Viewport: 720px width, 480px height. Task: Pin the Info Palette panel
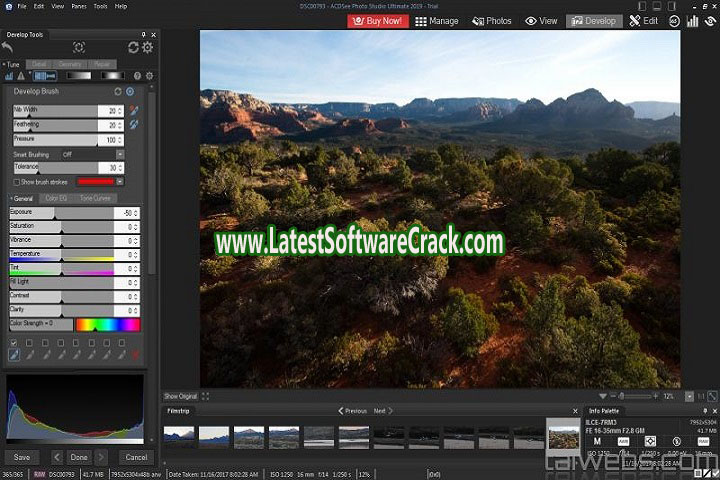tap(705, 411)
